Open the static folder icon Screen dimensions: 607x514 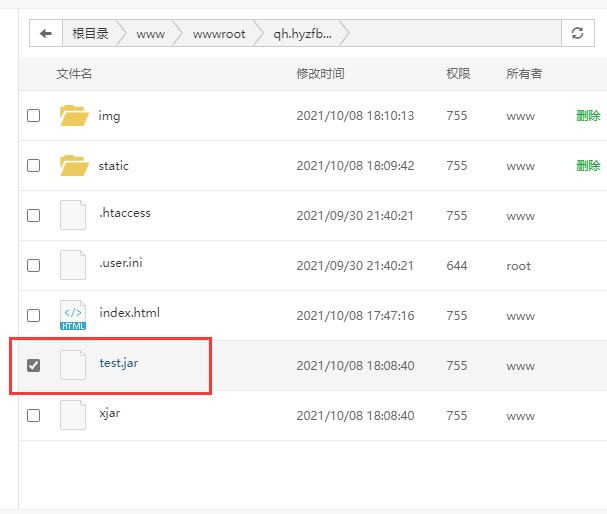pyautogui.click(x=74, y=165)
